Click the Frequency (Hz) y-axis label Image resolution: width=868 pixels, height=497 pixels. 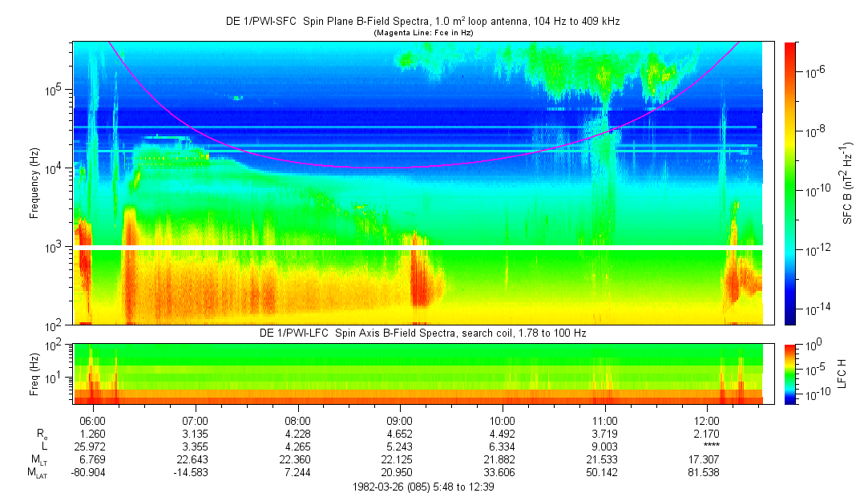[x=34, y=183]
